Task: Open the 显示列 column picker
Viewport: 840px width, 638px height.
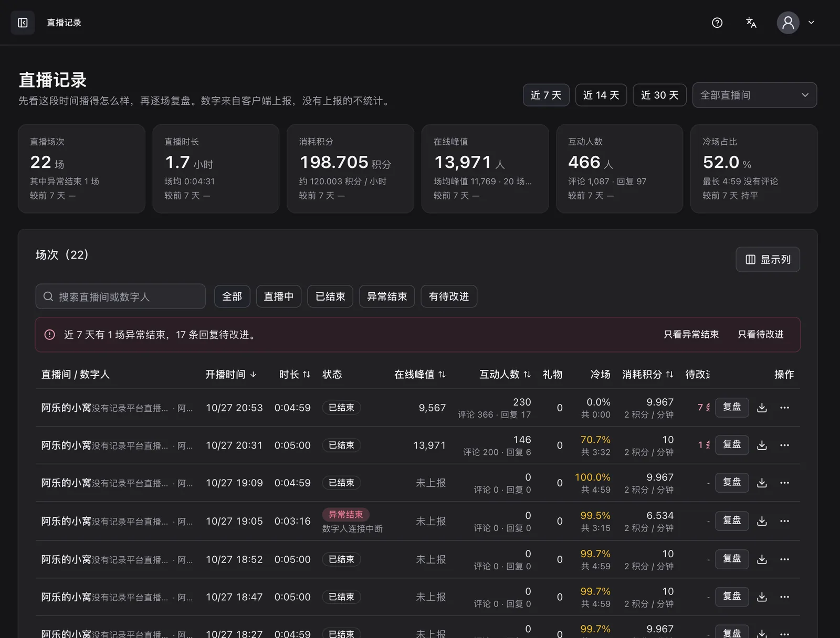Action: (768, 259)
